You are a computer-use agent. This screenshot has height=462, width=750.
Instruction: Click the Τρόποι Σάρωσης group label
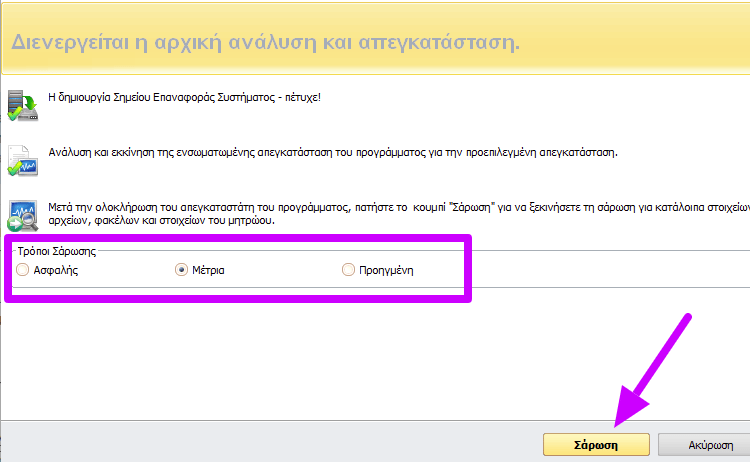[x=56, y=251]
